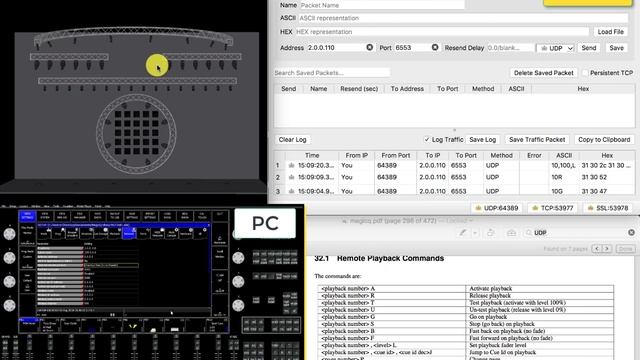Go to previous search result in Preview
The height and width of the screenshot is (360, 640).
[x=597, y=249]
